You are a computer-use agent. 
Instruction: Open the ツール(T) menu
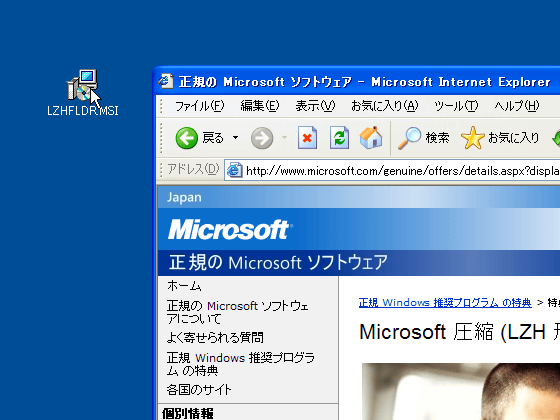point(456,106)
